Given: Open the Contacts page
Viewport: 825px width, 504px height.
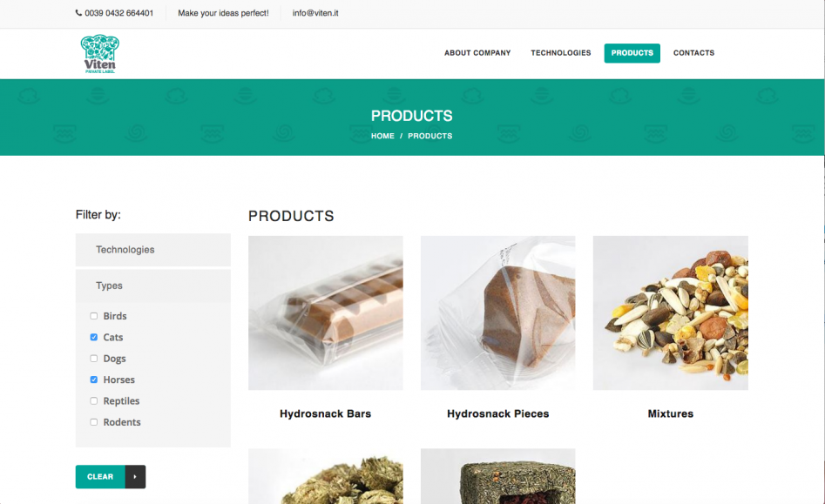Looking at the screenshot, I should click(x=693, y=53).
